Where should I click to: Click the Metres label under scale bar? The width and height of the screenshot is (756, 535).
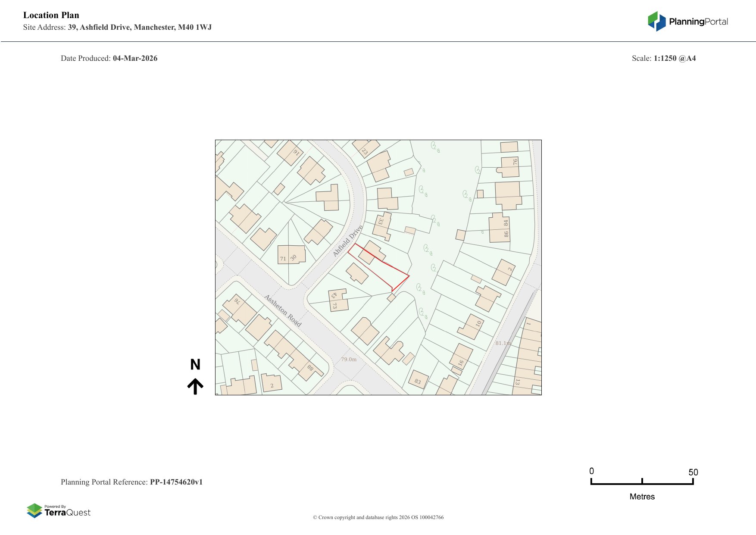click(x=642, y=497)
